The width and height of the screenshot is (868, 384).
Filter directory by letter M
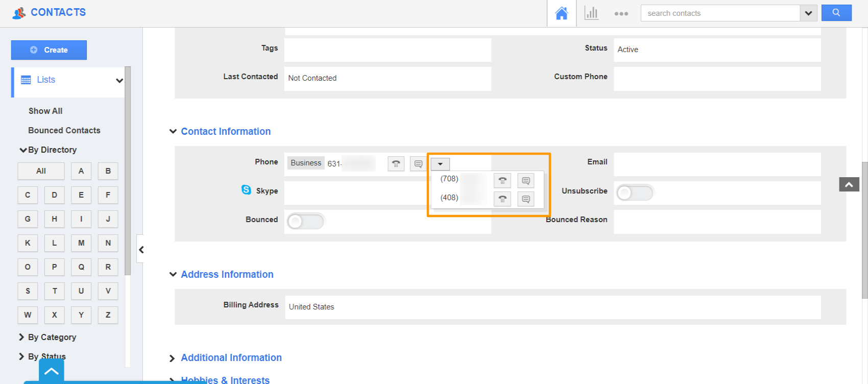coord(81,243)
